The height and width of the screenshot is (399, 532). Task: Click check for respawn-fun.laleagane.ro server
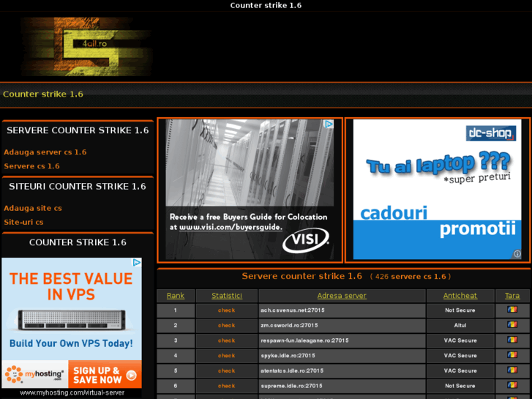point(226,340)
